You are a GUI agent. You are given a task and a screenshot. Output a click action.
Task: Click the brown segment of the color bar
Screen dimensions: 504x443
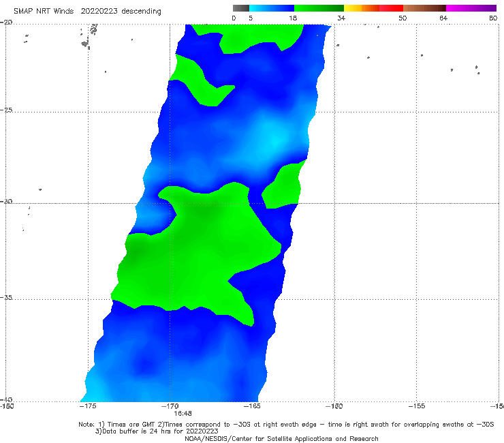(x=424, y=8)
